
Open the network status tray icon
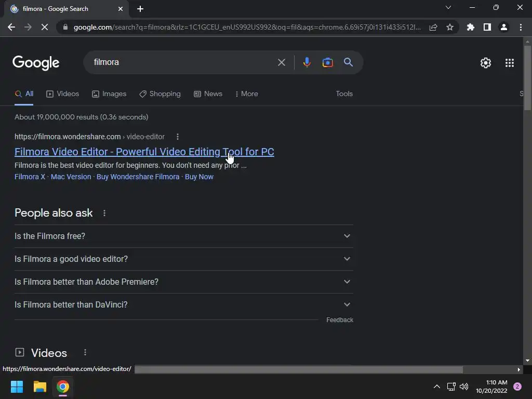coord(451,387)
